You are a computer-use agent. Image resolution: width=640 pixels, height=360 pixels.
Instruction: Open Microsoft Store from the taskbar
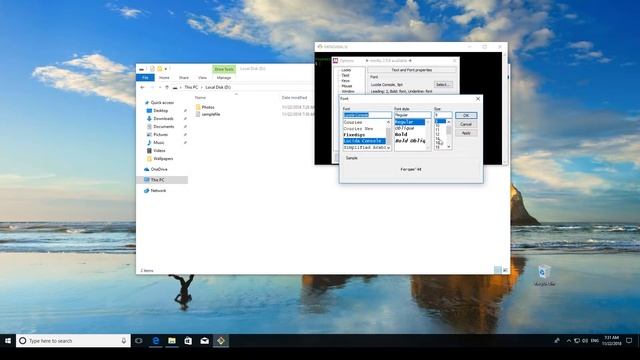tap(188, 340)
